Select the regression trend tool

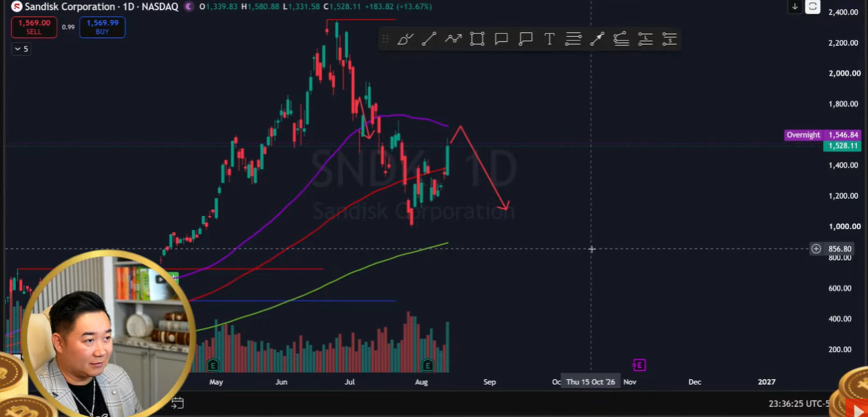click(621, 39)
